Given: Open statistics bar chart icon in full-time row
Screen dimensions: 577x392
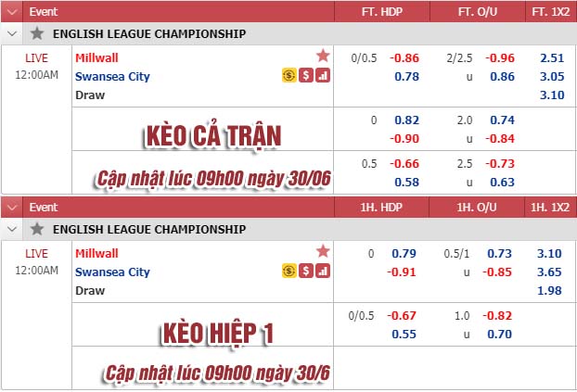Looking at the screenshot, I should [323, 75].
